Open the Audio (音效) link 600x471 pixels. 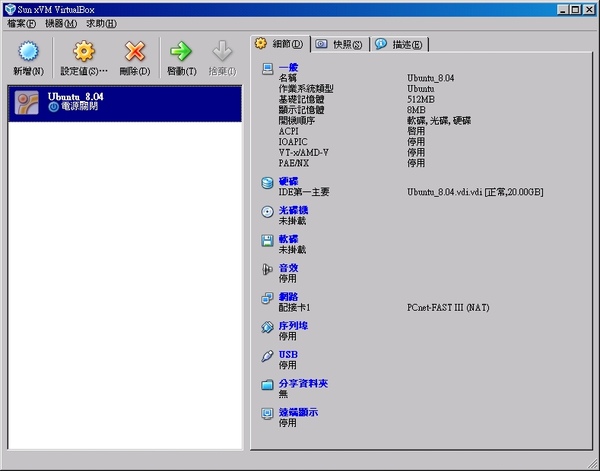point(288,268)
